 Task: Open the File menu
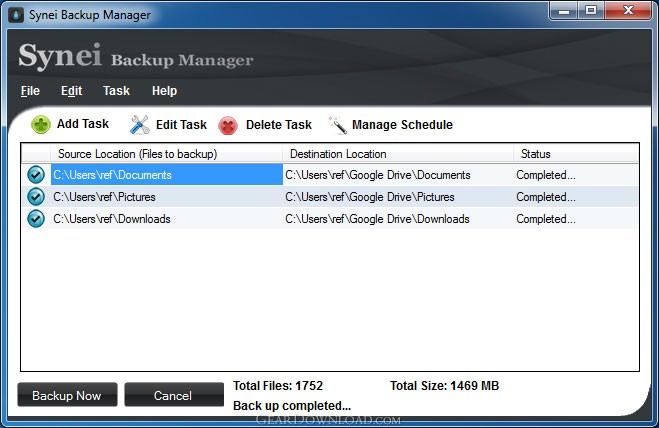point(30,91)
